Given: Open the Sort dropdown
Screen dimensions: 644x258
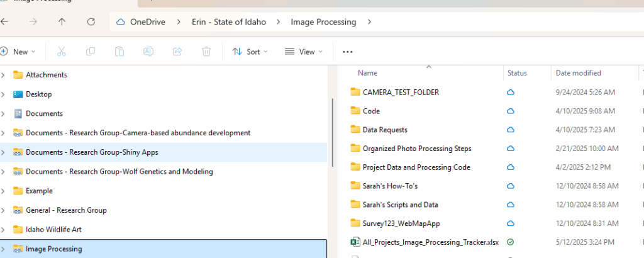Looking at the screenshot, I should point(250,52).
